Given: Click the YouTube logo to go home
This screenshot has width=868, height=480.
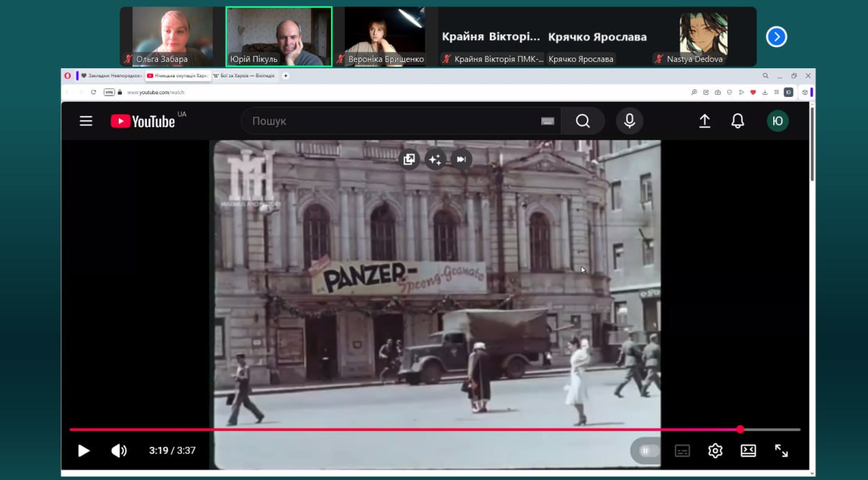Looking at the screenshot, I should pyautogui.click(x=143, y=121).
